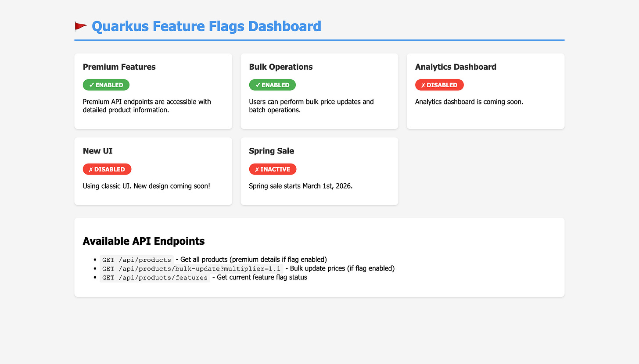This screenshot has height=364, width=639.
Task: Select the New UI card heading
Action: coord(98,151)
